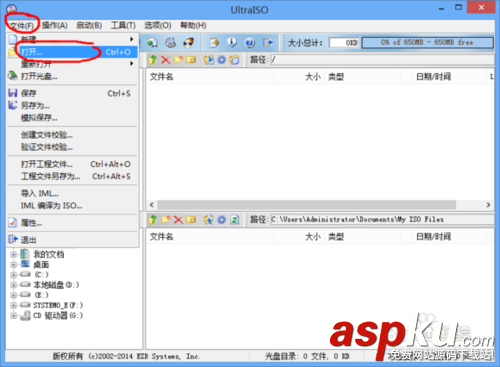The width and height of the screenshot is (500, 367).
Task: Expand the SYSTEM0_E (F:) node
Action: pos(14,305)
